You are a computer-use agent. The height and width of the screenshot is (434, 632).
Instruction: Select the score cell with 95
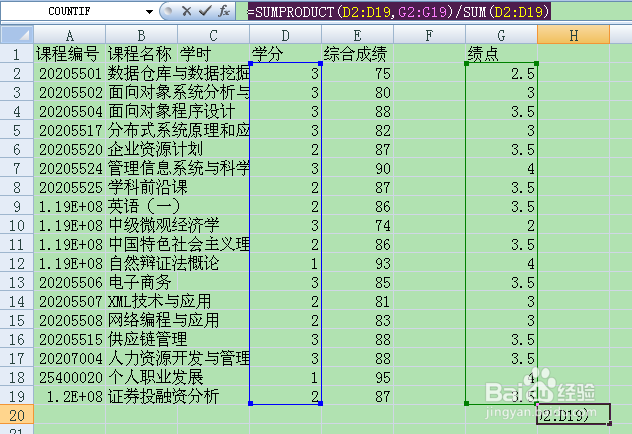[x=358, y=377]
